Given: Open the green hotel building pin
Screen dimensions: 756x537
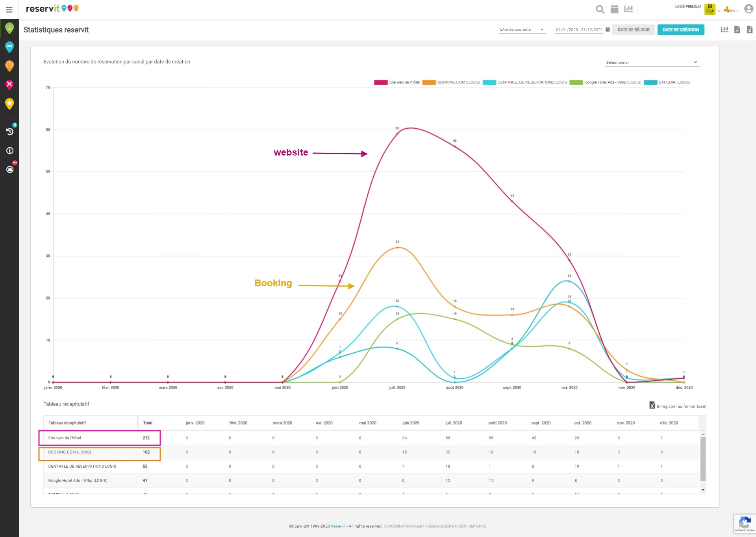Looking at the screenshot, I should click(9, 28).
